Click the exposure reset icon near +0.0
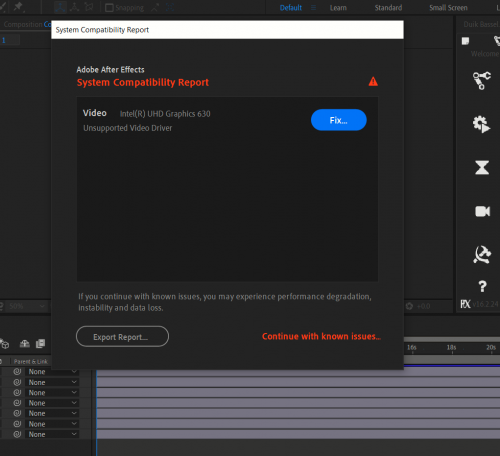The image size is (500, 456). click(x=409, y=306)
